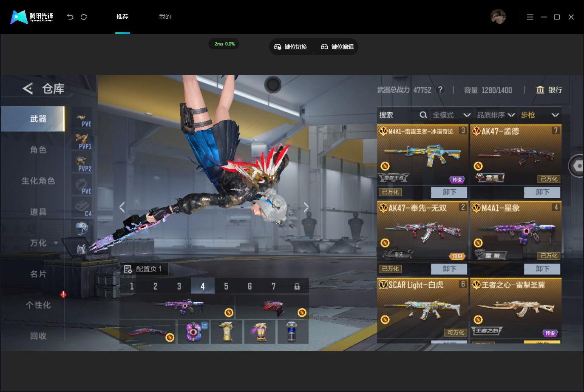Viewport: 584px width, 392px height.
Task: Select the M4A1-星象 weapon card
Action: 516,232
